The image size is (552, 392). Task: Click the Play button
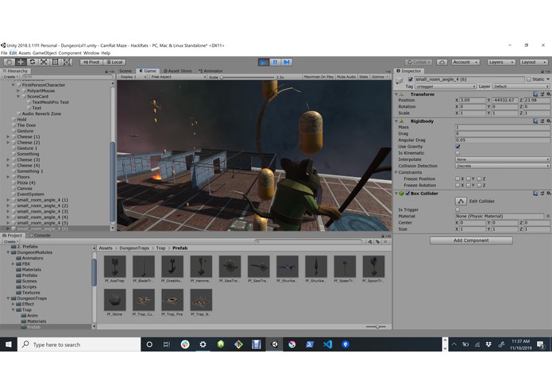pyautogui.click(x=263, y=62)
